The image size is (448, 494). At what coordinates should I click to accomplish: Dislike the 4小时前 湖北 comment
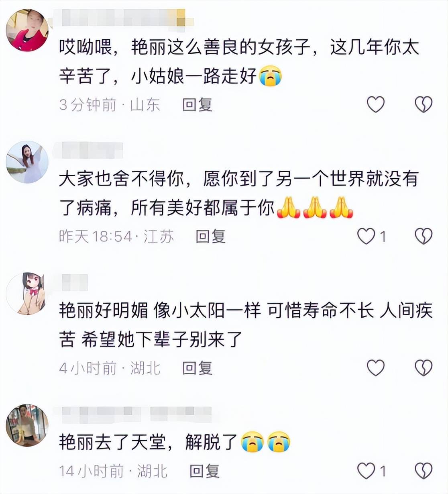click(x=424, y=367)
